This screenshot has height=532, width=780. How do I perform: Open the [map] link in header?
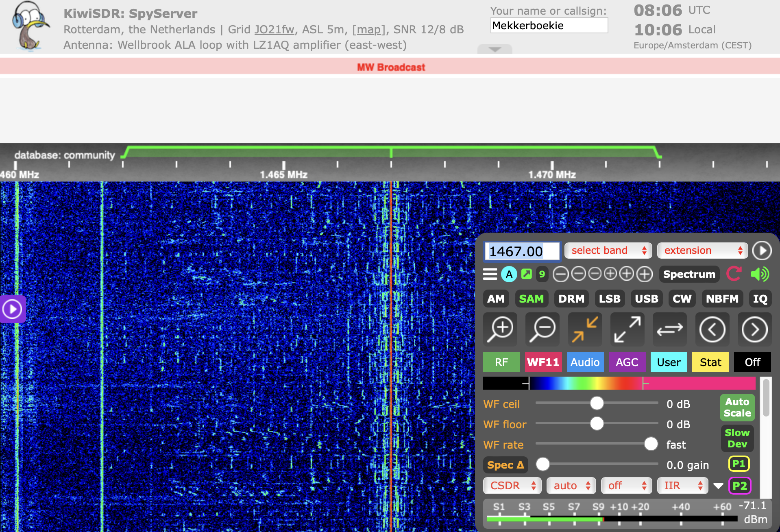(x=368, y=30)
